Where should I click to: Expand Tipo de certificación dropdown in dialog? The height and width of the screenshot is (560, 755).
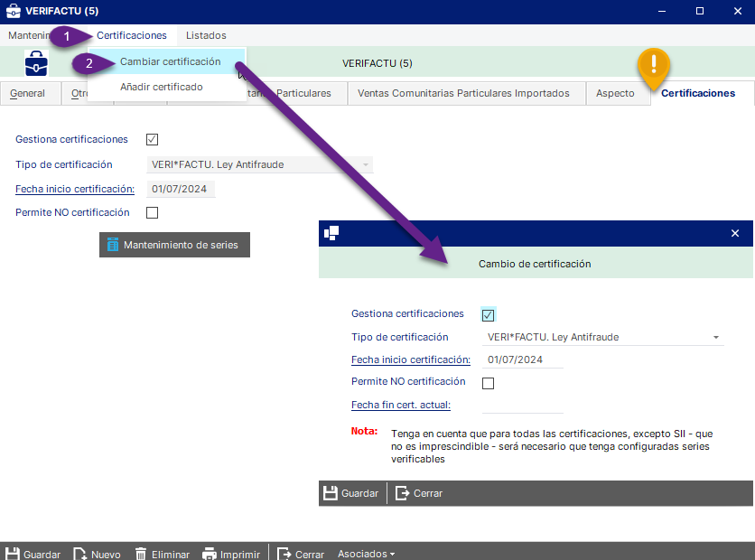pos(716,338)
